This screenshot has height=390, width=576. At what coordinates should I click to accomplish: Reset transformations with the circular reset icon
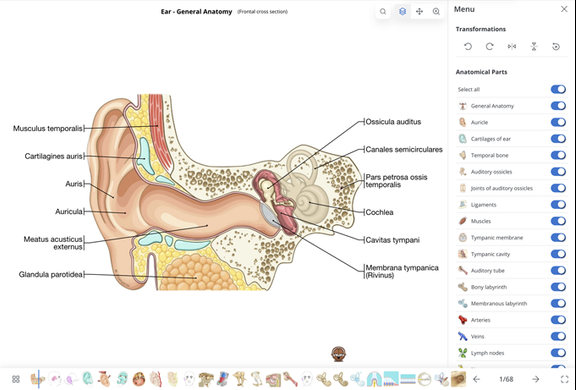point(556,47)
